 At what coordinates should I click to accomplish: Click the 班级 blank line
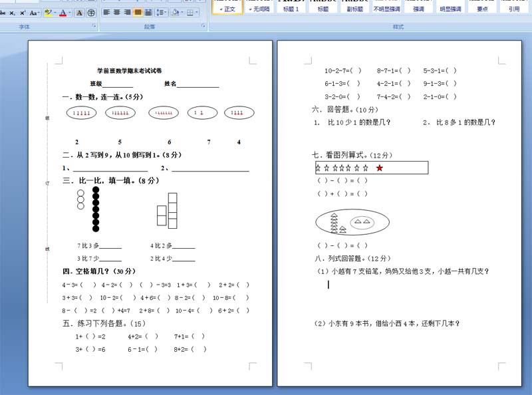point(118,84)
